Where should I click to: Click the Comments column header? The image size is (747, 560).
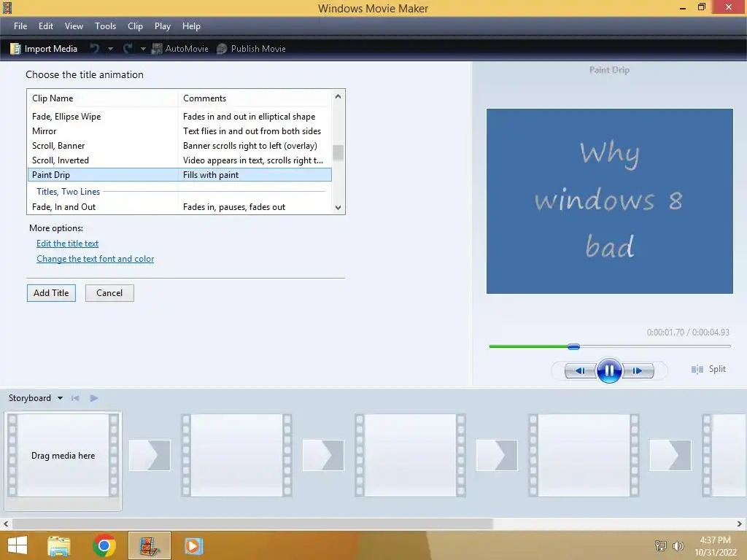tap(255, 98)
